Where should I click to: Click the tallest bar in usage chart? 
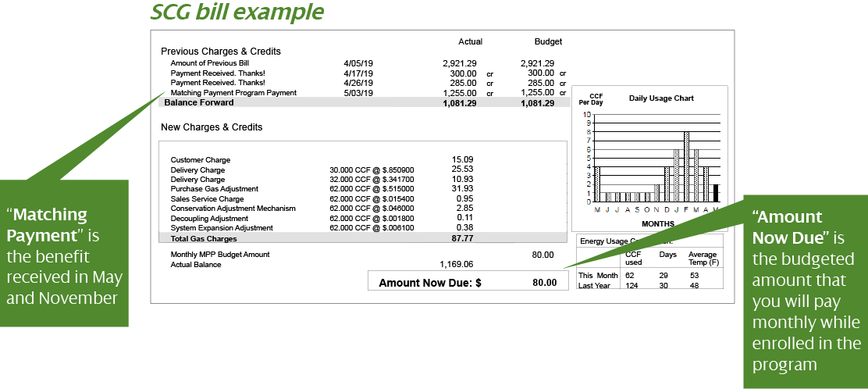point(686,166)
